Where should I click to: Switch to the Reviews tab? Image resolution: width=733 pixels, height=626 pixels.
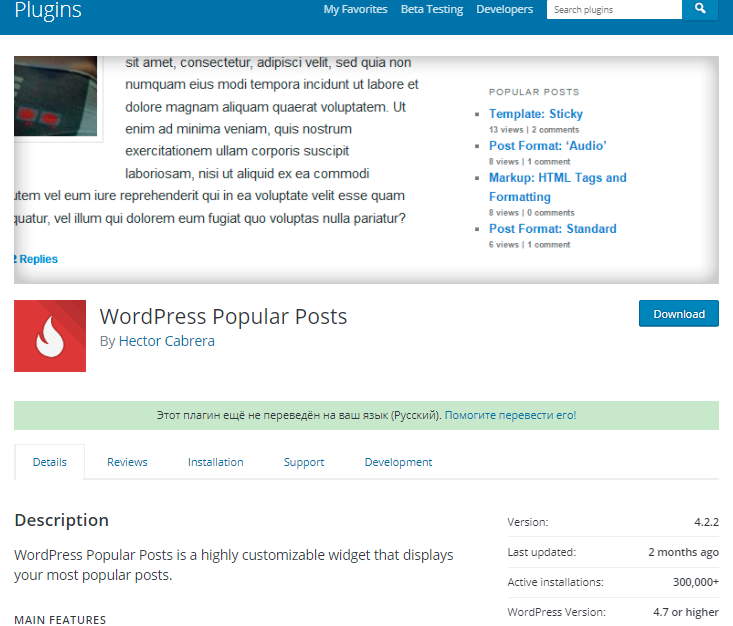(127, 462)
